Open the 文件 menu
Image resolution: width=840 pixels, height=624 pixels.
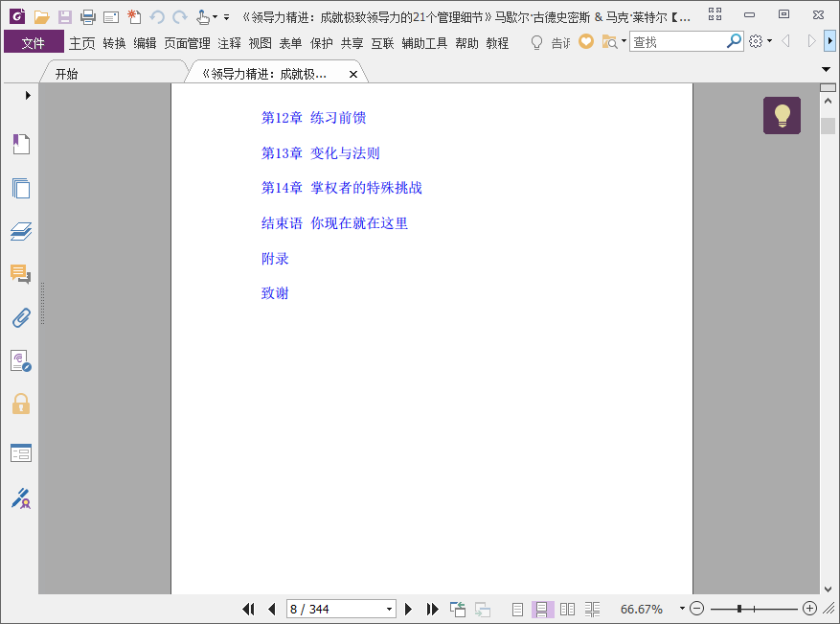pyautogui.click(x=34, y=42)
